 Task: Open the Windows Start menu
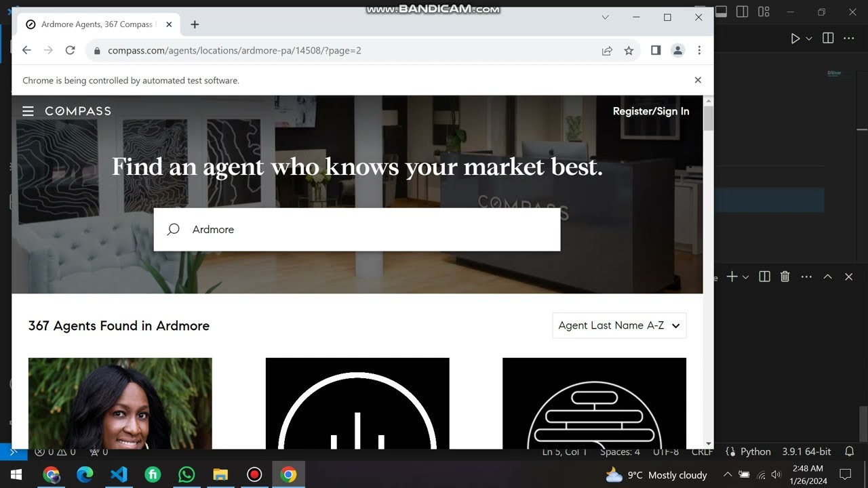[x=16, y=474]
